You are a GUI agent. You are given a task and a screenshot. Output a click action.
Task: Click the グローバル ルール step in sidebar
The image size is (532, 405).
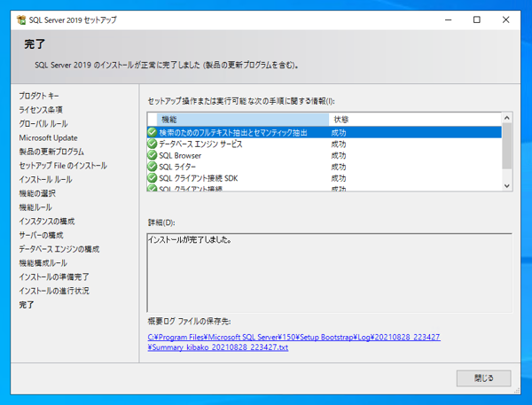click(x=43, y=124)
